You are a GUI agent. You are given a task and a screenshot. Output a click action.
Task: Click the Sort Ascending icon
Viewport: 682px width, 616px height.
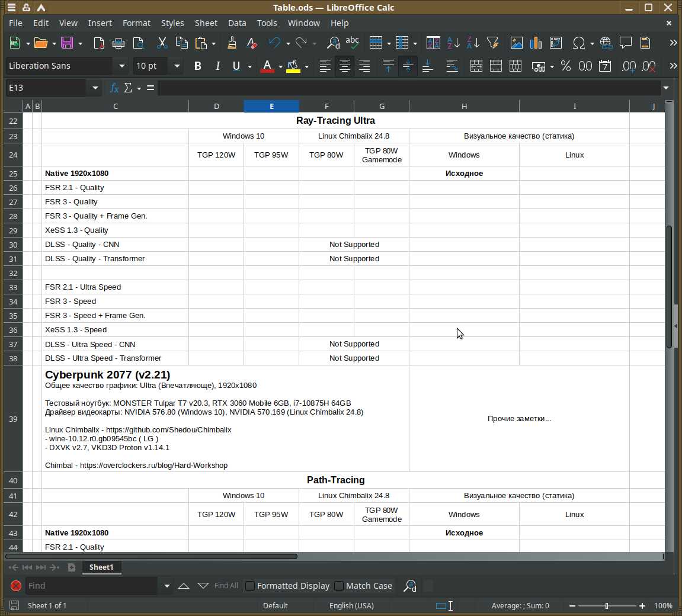click(x=453, y=43)
